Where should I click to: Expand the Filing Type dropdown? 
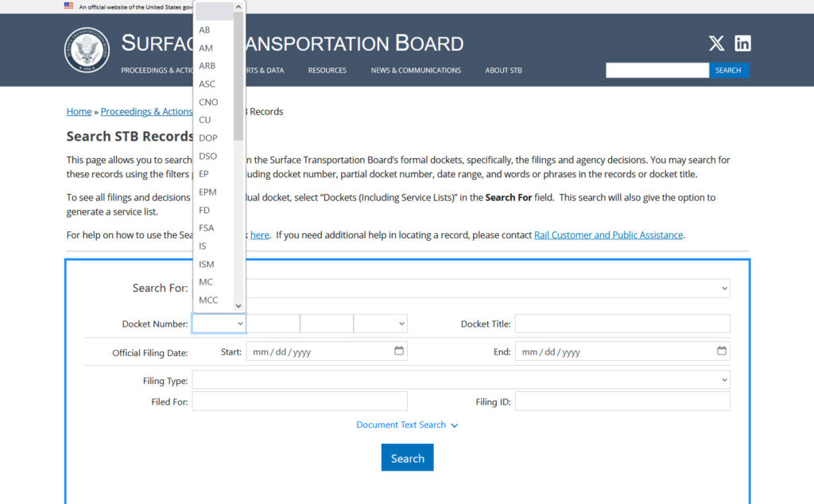[x=460, y=380]
